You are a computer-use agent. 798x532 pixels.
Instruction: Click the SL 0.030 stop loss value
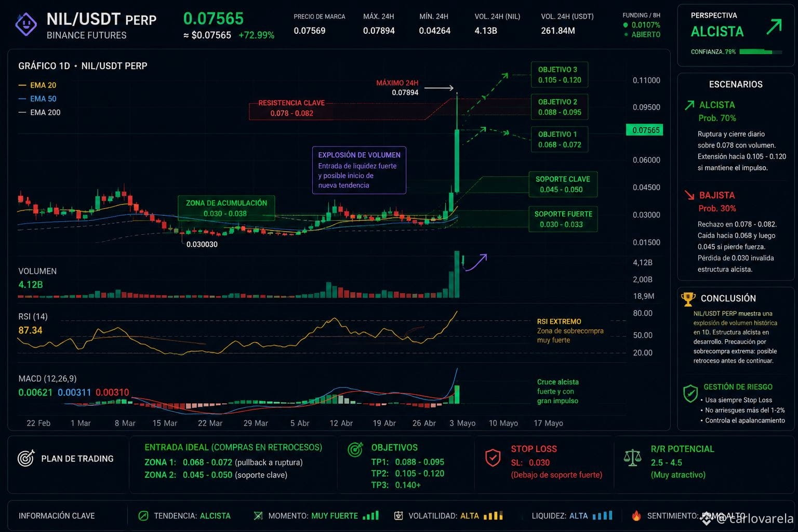coord(530,462)
